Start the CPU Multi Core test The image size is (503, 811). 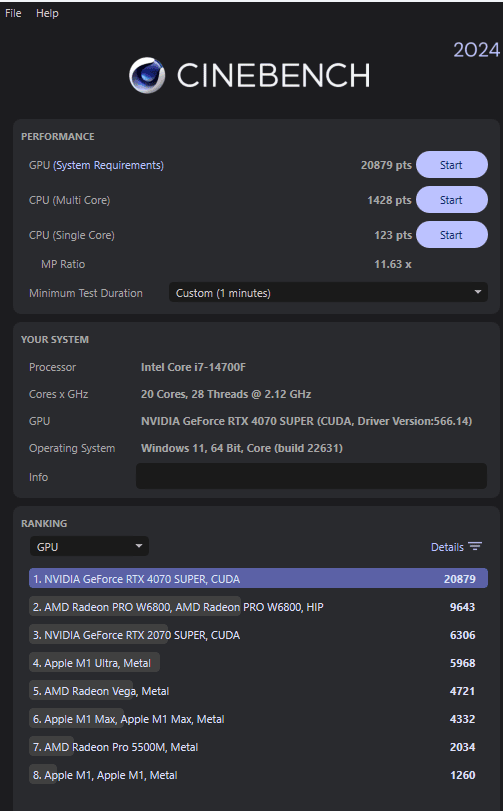pyautogui.click(x=451, y=200)
